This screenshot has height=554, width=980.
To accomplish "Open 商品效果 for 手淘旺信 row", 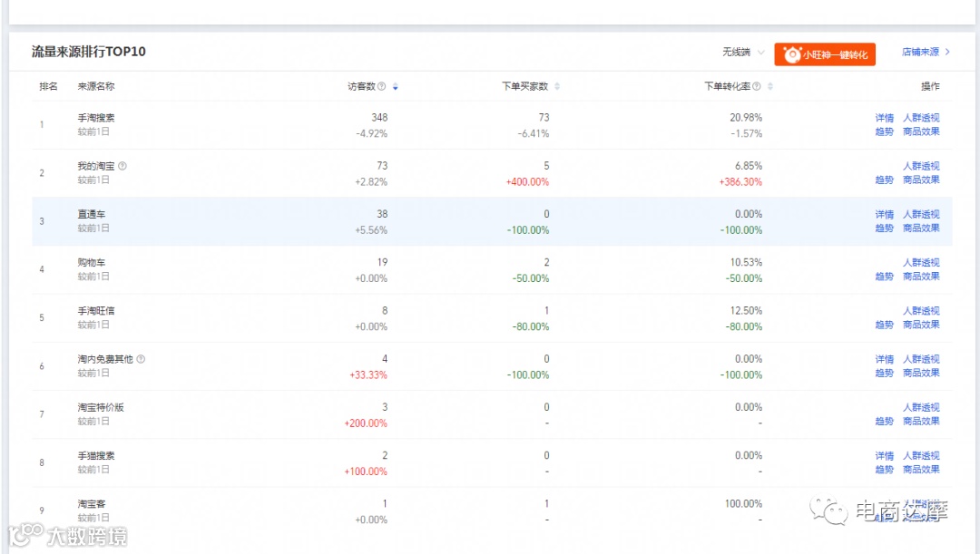I will point(921,325).
